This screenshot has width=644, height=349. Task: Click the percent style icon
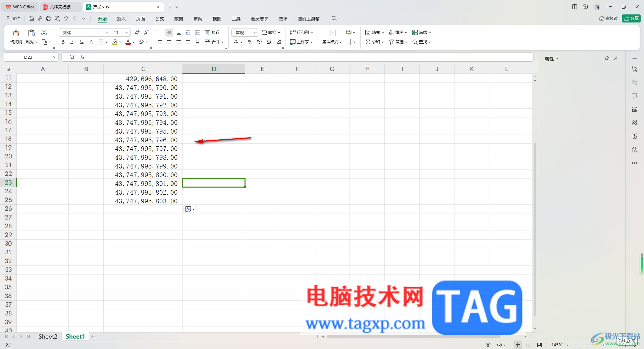[250, 42]
